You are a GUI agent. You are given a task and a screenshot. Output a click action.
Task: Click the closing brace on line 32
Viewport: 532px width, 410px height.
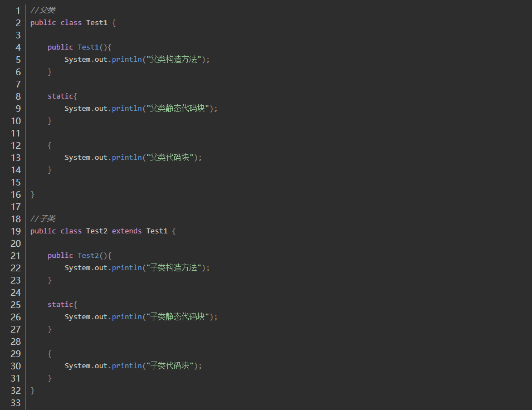[x=32, y=391]
